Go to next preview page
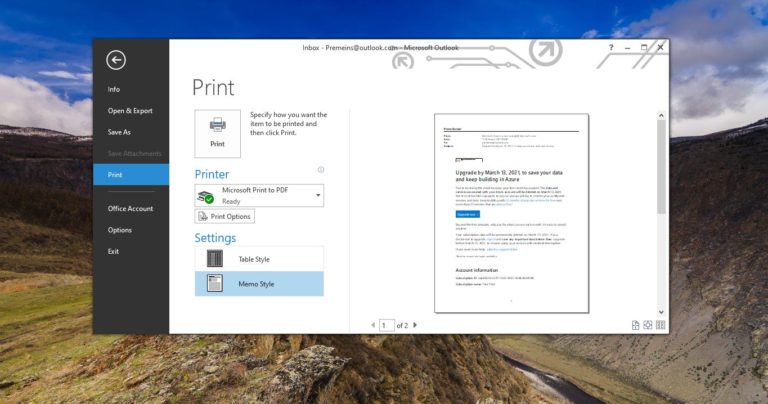Screen dimensions: 768x404 pyautogui.click(x=415, y=325)
